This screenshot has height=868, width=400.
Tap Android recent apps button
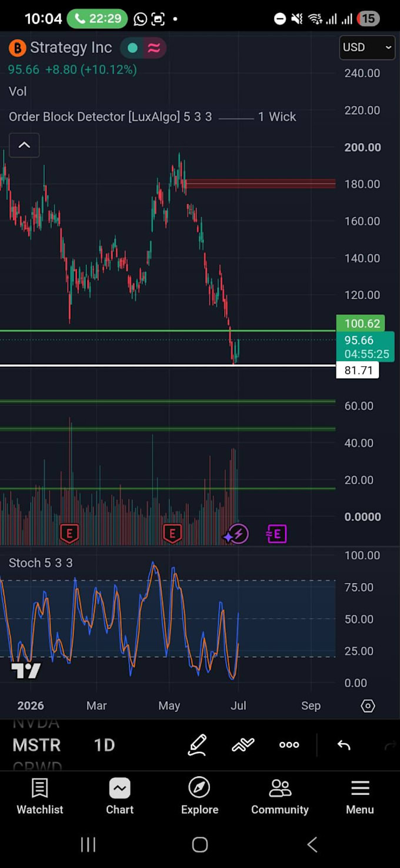88,844
